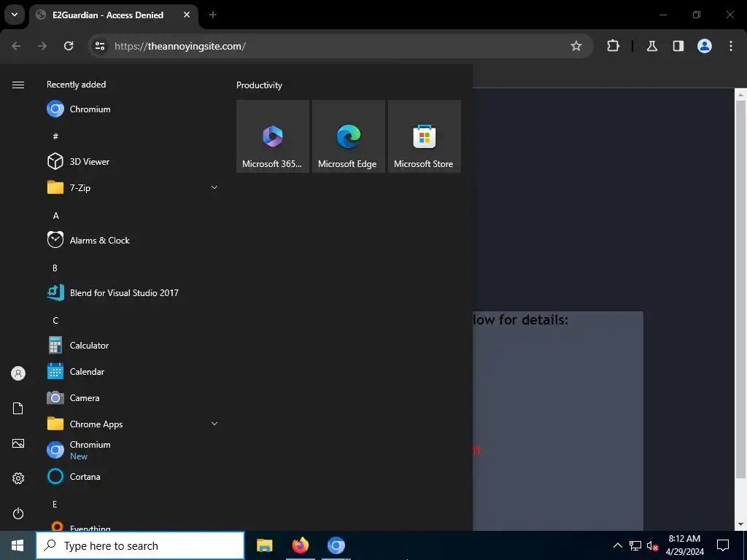Click Productivity group heading
747x560 pixels.
pyautogui.click(x=259, y=85)
